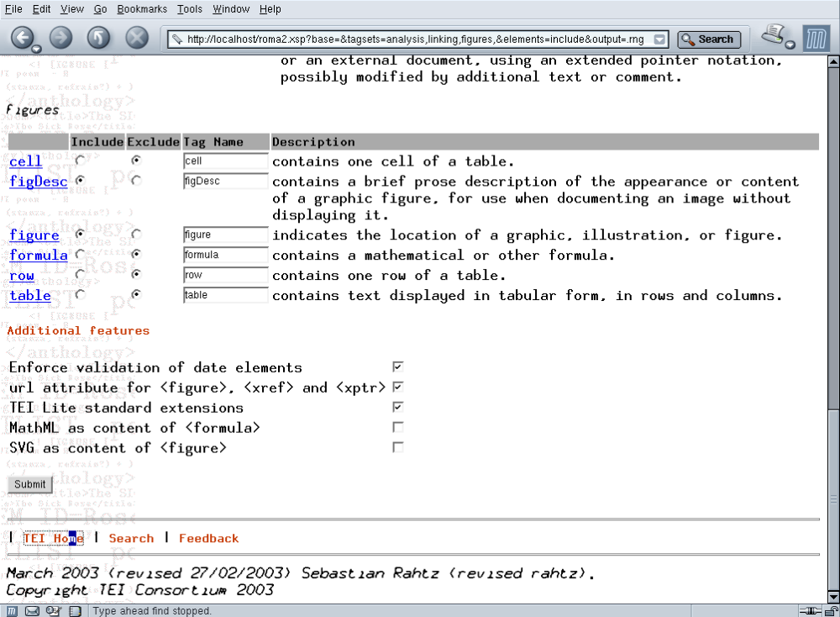Select Include radio for the cell element
Viewport: 840px width, 617px height.
tap(80, 161)
